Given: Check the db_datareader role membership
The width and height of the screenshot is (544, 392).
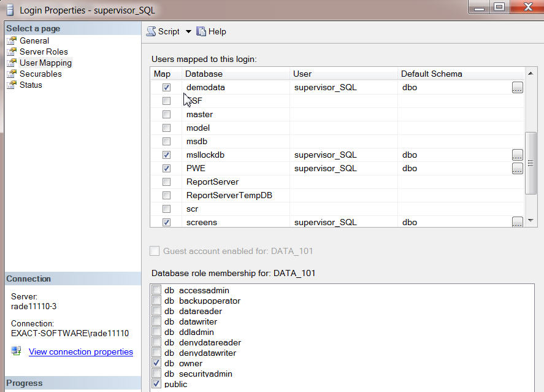Looking at the screenshot, I should tap(157, 311).
